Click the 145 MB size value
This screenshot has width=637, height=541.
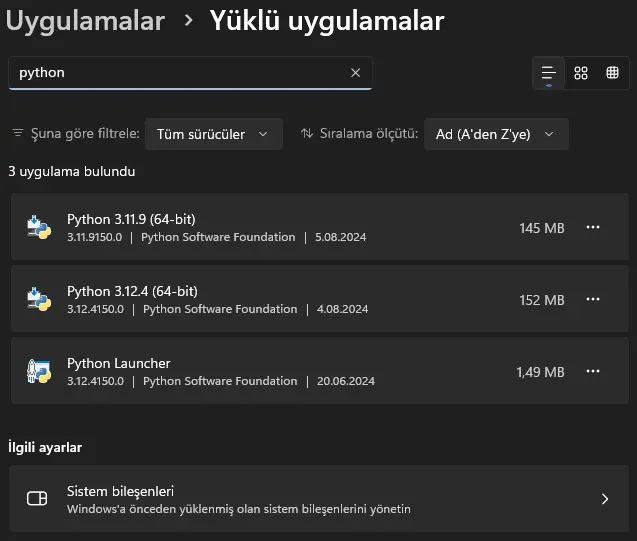542,228
